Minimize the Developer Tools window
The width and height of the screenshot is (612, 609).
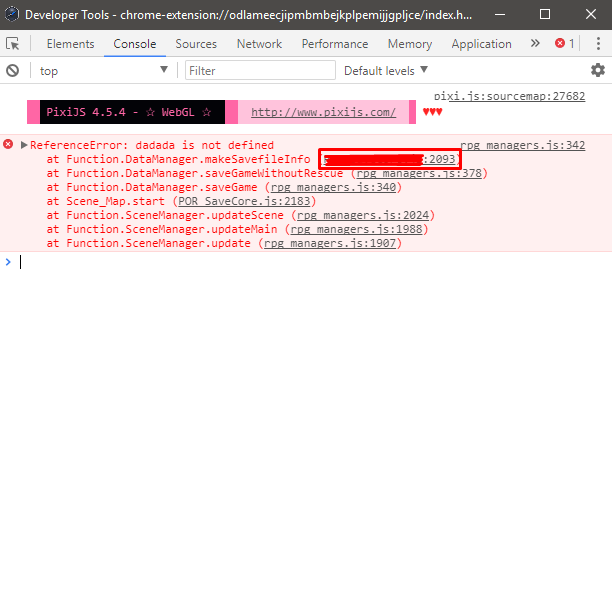[500, 14]
